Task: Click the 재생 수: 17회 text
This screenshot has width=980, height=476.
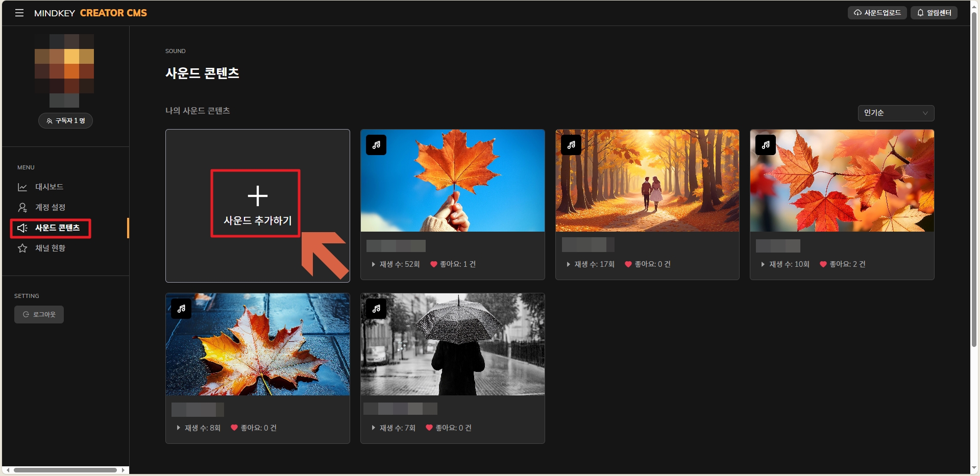Action: point(595,264)
